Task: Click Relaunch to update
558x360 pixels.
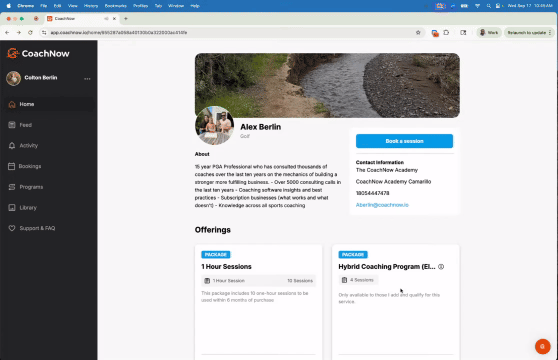Action: click(529, 32)
